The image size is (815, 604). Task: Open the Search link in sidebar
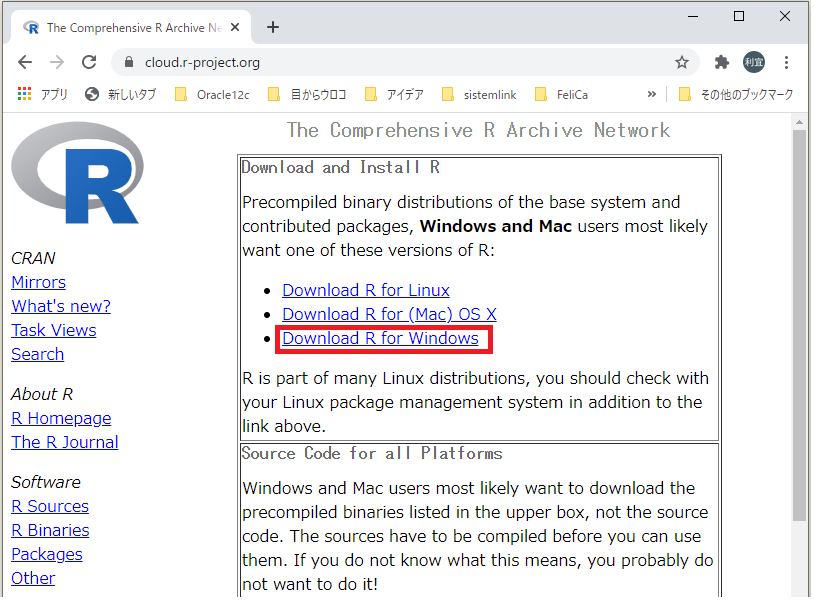click(37, 354)
